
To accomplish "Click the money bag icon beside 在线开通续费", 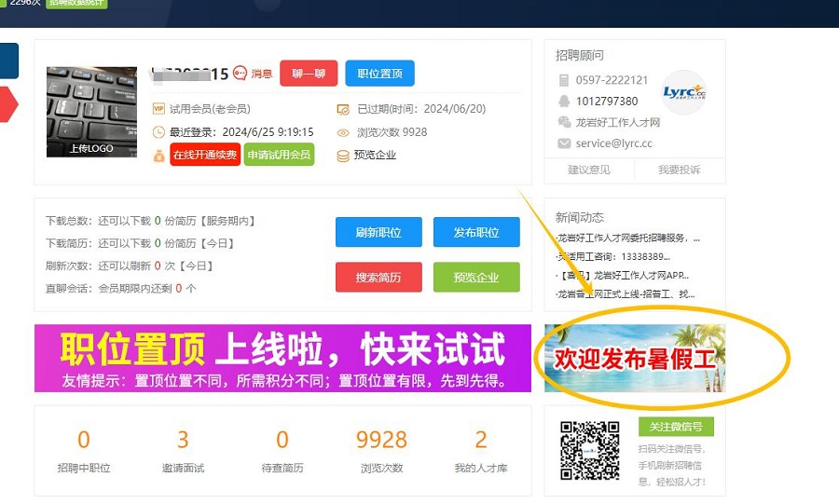I will tap(158, 155).
